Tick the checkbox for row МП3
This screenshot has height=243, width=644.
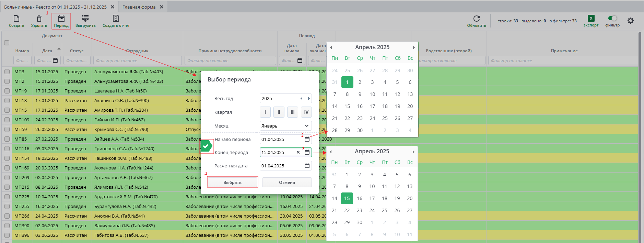[x=7, y=72]
